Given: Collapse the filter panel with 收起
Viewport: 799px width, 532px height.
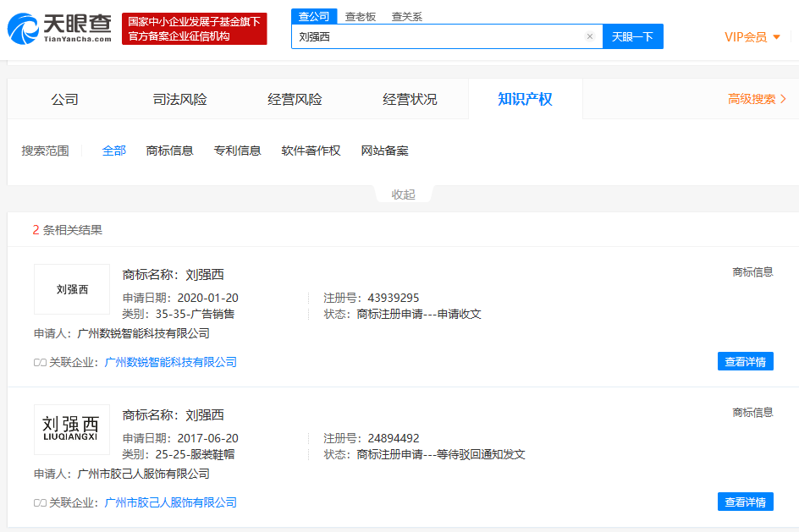Looking at the screenshot, I should (x=403, y=195).
